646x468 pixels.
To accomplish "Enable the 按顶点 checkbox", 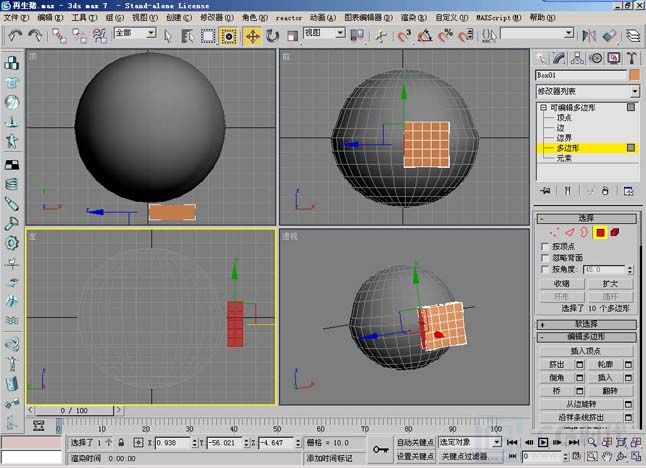I will tap(545, 247).
